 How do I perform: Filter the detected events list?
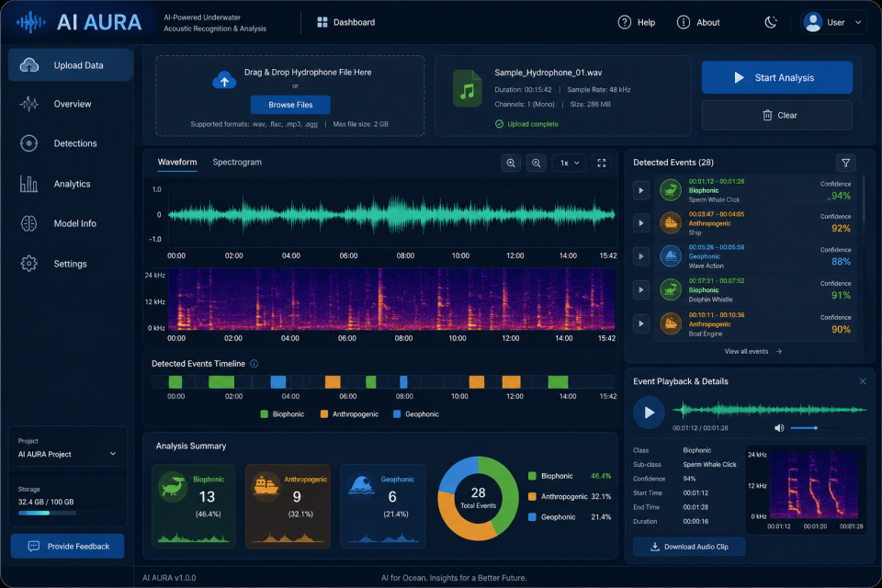845,164
